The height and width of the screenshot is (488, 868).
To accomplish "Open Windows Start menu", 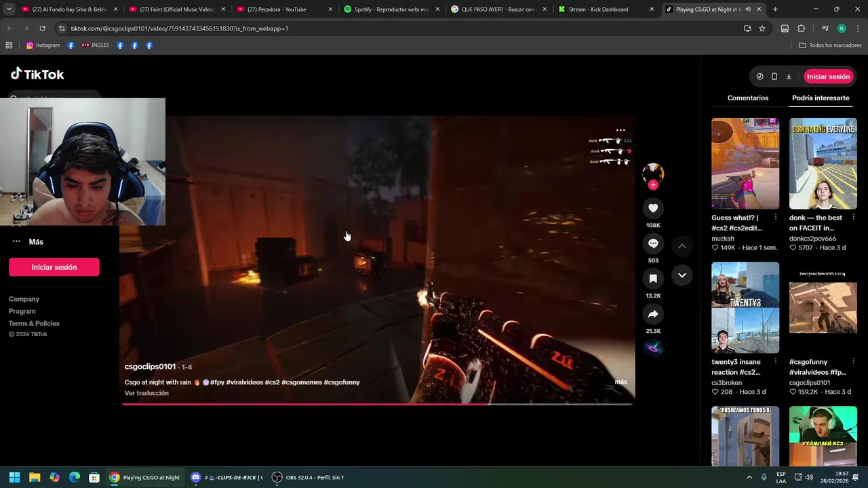I will tap(14, 477).
